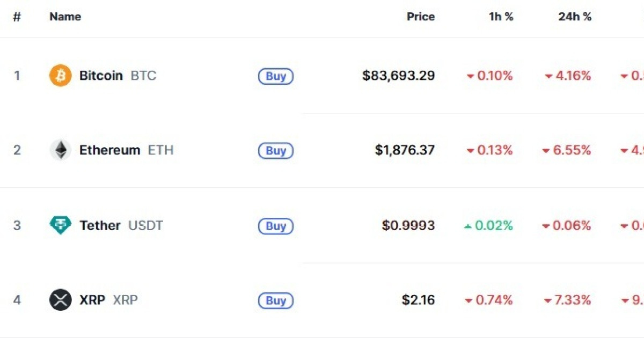
Task: Open the Ethereum coin page link
Action: [109, 150]
